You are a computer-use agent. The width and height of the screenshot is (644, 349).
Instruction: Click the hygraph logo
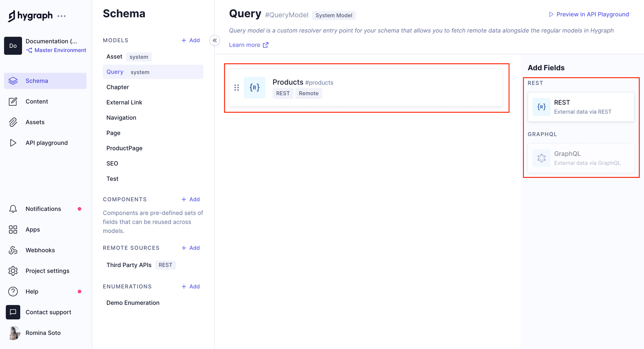[x=30, y=15]
